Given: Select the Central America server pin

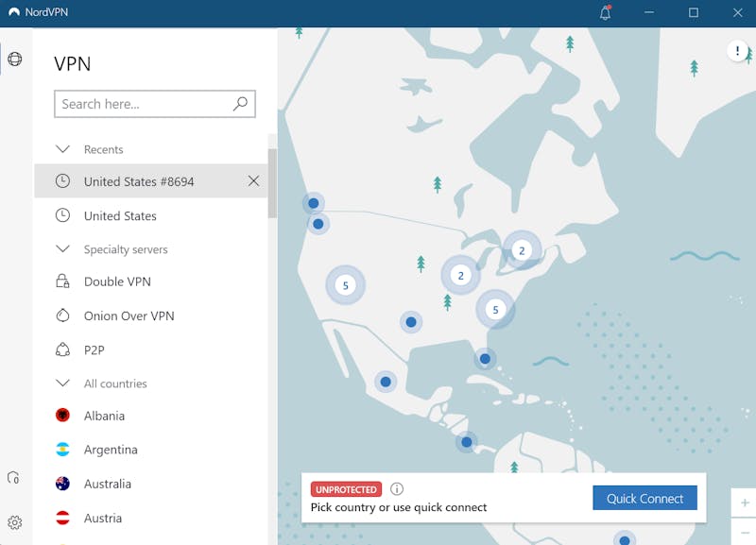Looking at the screenshot, I should click(x=466, y=442).
